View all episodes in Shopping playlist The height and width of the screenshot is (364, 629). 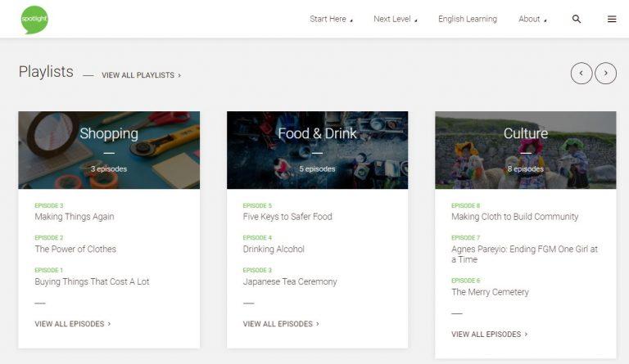72,324
